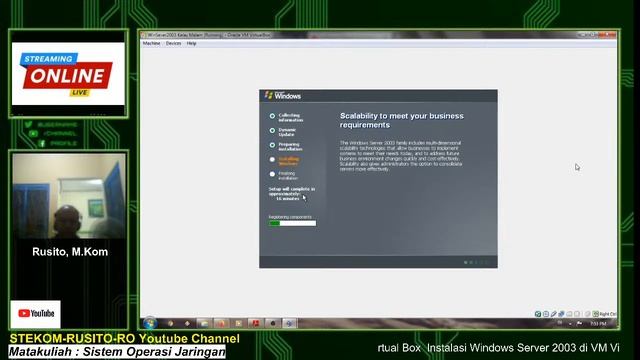Click the green globe VirtualBox status bar icon
The image size is (640, 360).
538,314
